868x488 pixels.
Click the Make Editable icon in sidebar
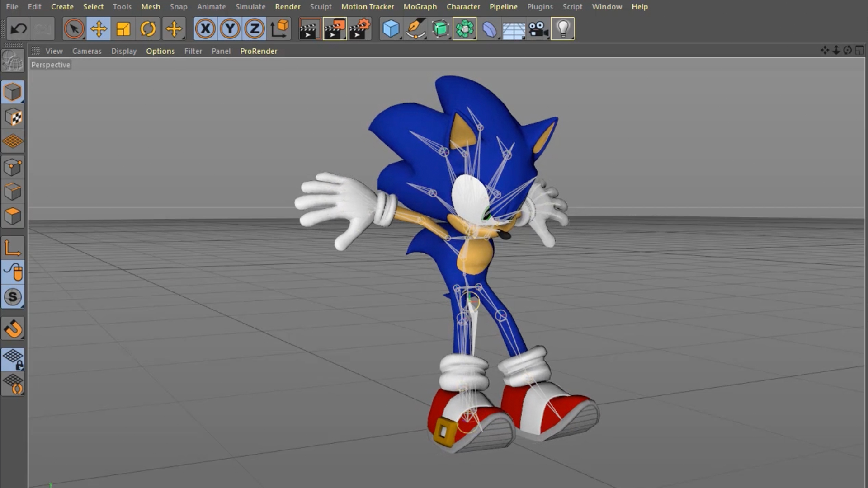coord(13,61)
